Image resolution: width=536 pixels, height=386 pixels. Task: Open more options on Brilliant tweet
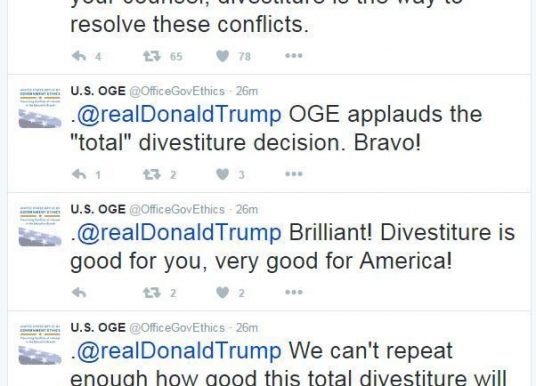click(294, 292)
